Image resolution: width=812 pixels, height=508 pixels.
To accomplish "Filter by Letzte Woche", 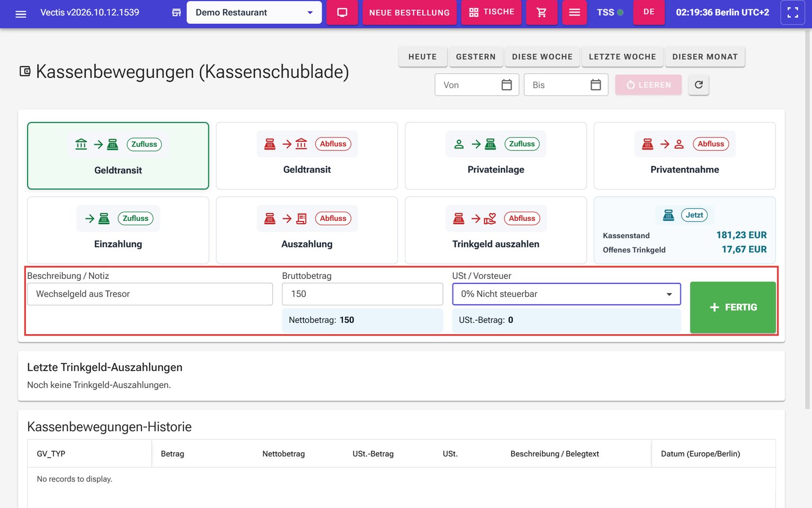I will click(623, 57).
